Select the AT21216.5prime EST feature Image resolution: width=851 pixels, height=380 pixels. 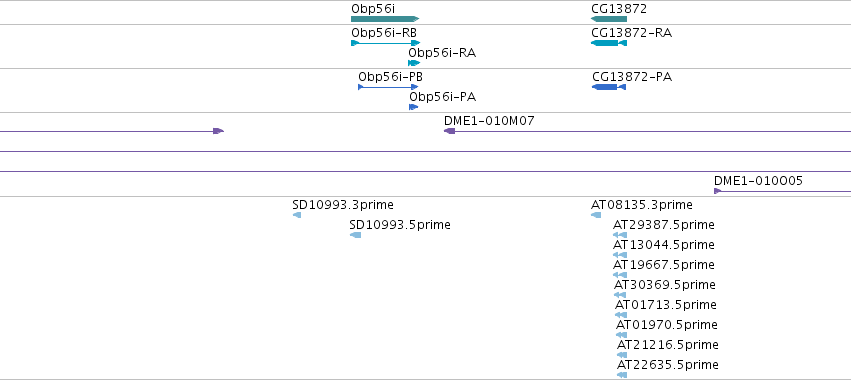point(622,356)
